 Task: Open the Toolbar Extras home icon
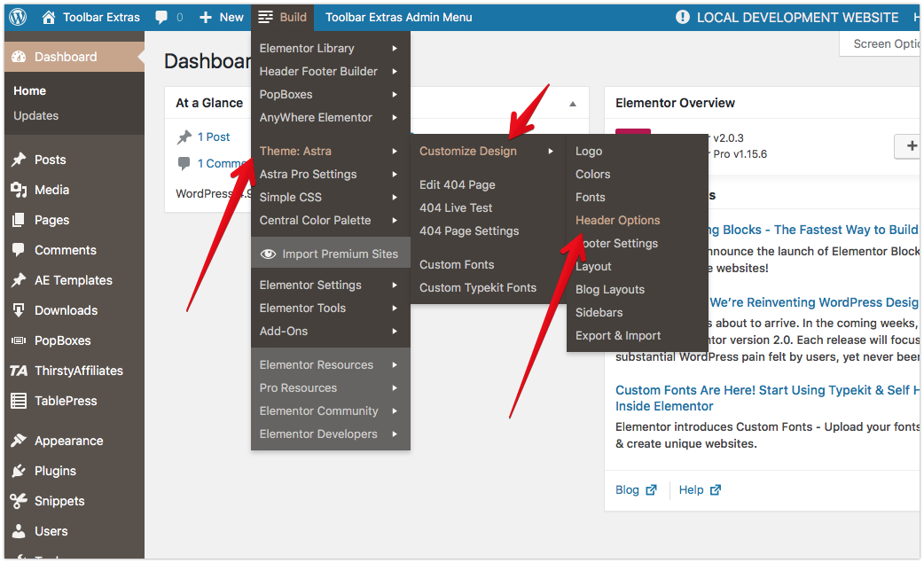pyautogui.click(x=49, y=17)
